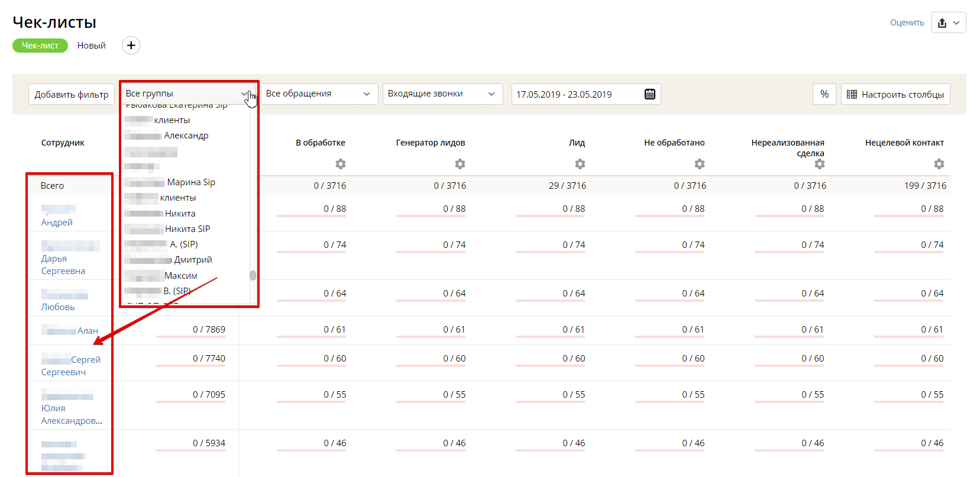Expand the Входящие звонки dropdown
The height and width of the screenshot is (477, 980).
(x=442, y=94)
